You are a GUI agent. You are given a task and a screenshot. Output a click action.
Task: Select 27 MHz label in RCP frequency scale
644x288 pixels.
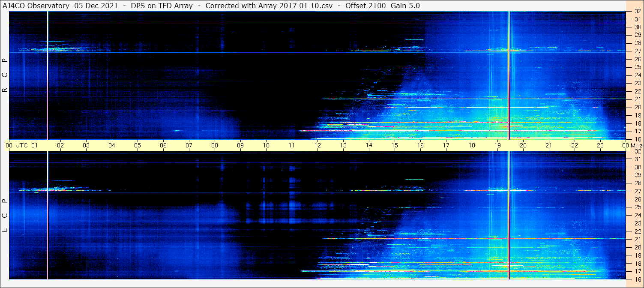[x=637, y=51]
